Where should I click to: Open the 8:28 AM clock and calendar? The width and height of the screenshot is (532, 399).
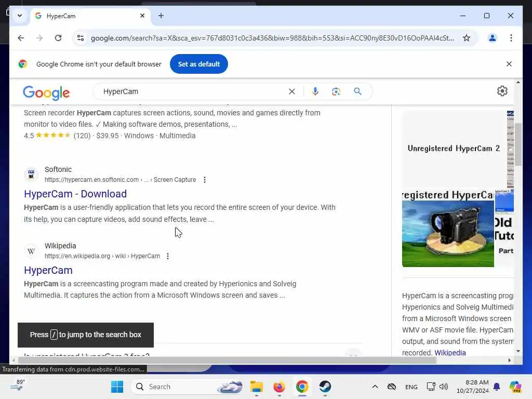472,387
